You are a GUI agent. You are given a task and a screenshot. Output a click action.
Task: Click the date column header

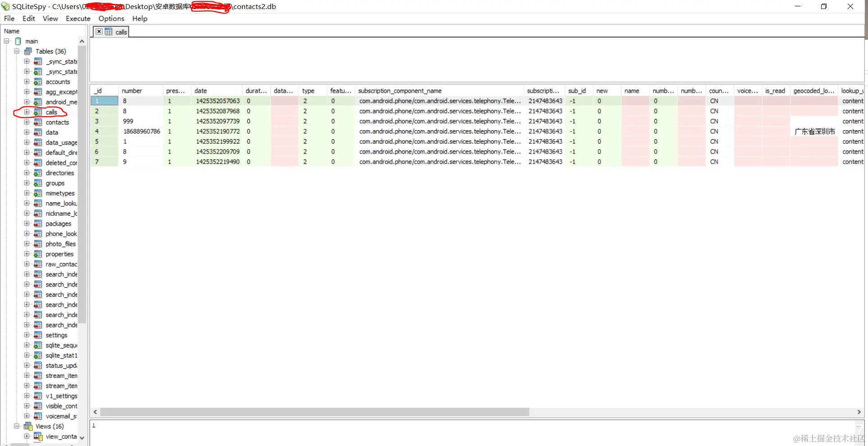pos(217,91)
